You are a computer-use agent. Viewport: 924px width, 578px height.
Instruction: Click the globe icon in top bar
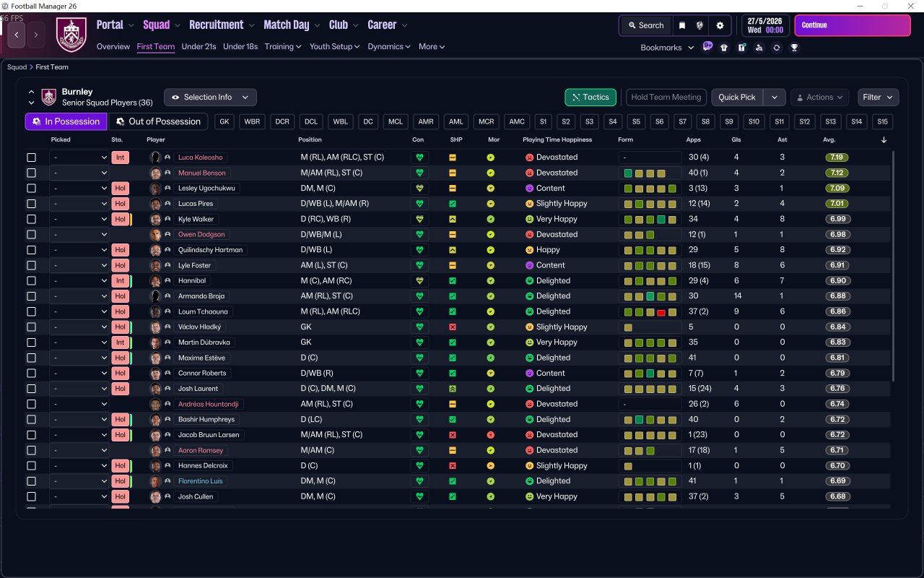[699, 25]
